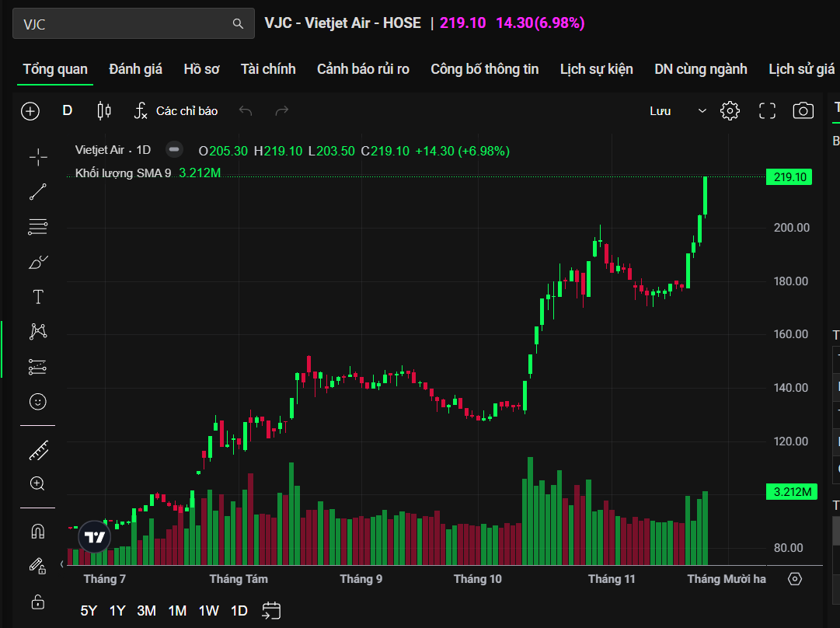Switch to the Tài chính tab
The image size is (840, 628).
(268, 69)
